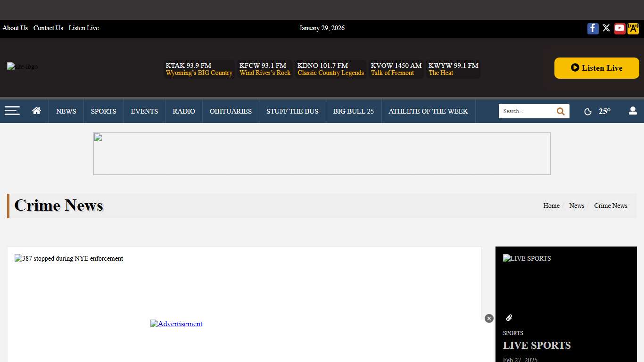Open the Facebook social icon
The image size is (644, 362).
click(x=593, y=28)
